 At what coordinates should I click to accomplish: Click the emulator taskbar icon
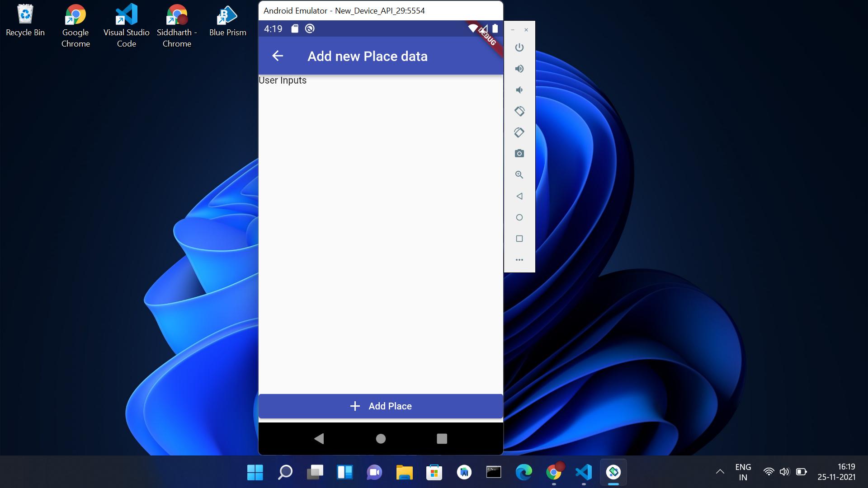[x=613, y=473]
